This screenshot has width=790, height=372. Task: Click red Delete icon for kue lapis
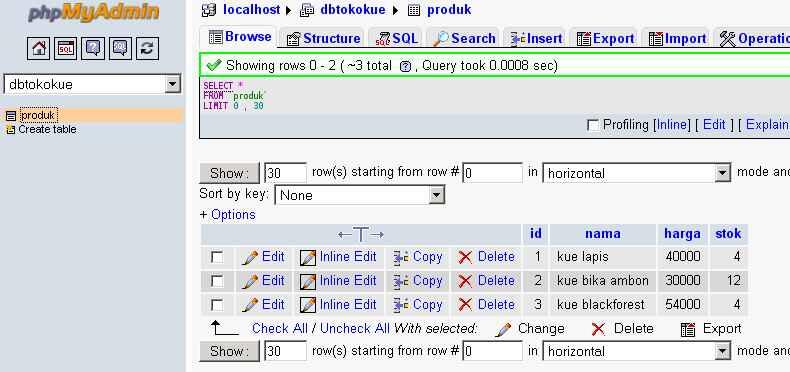tap(466, 258)
